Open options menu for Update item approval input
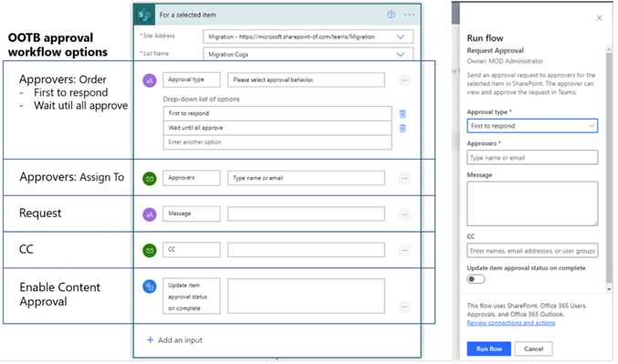Image resolution: width=618 pixels, height=364 pixels. [404, 307]
